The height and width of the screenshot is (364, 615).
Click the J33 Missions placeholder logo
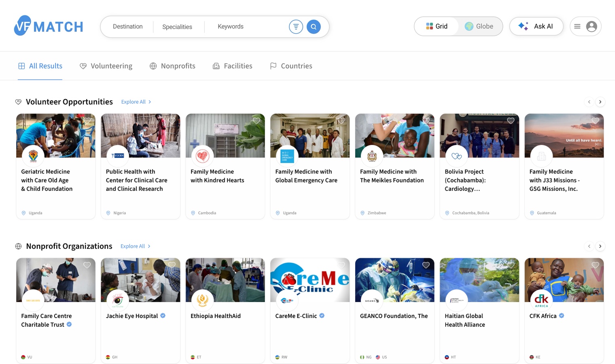pyautogui.click(x=541, y=156)
